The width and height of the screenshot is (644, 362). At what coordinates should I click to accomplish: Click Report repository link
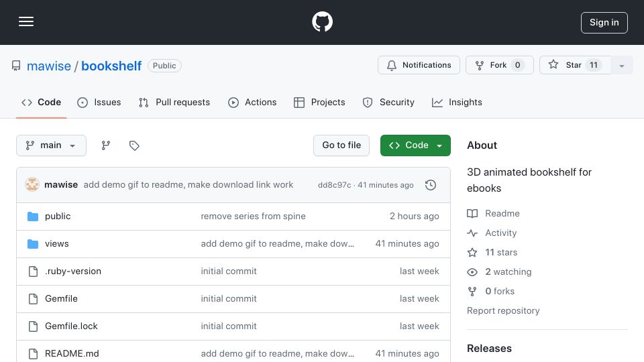(x=503, y=310)
